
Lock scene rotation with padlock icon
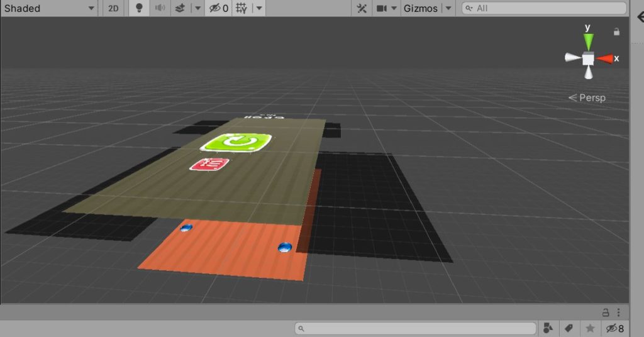click(x=616, y=31)
